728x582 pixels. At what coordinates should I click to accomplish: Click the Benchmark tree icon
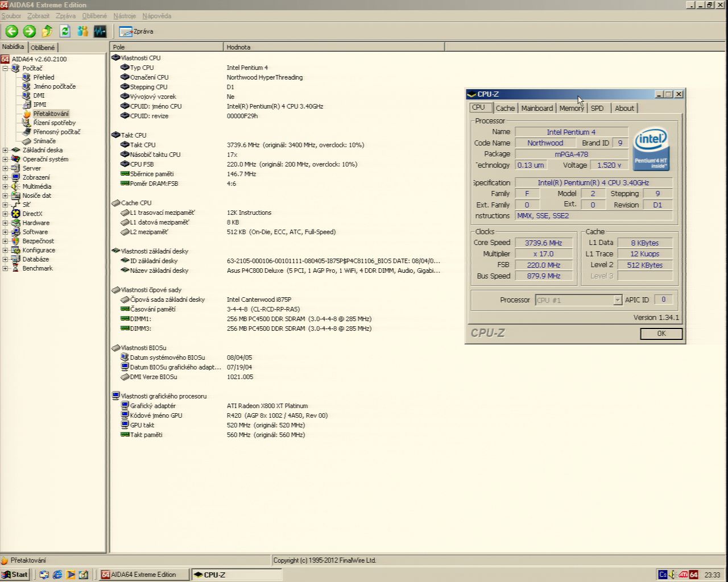click(15, 268)
